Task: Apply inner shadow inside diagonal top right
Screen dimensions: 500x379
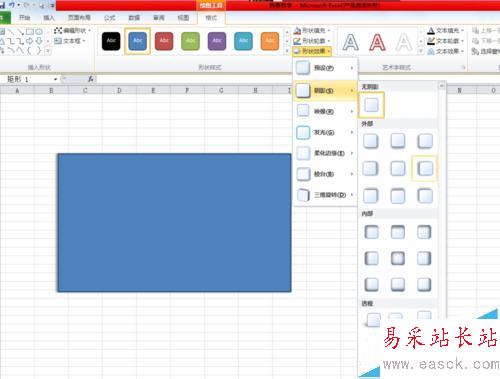Action: [x=424, y=232]
